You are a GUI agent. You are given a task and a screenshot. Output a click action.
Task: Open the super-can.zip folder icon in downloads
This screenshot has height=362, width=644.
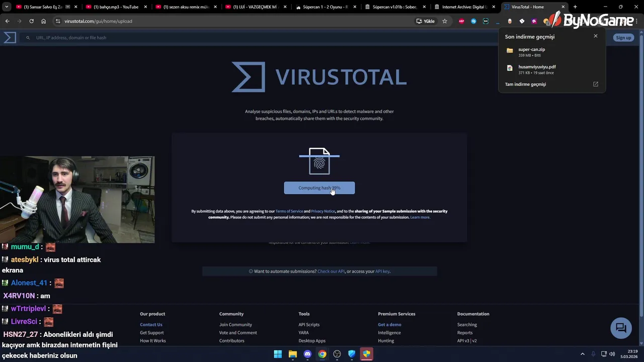[x=510, y=50]
